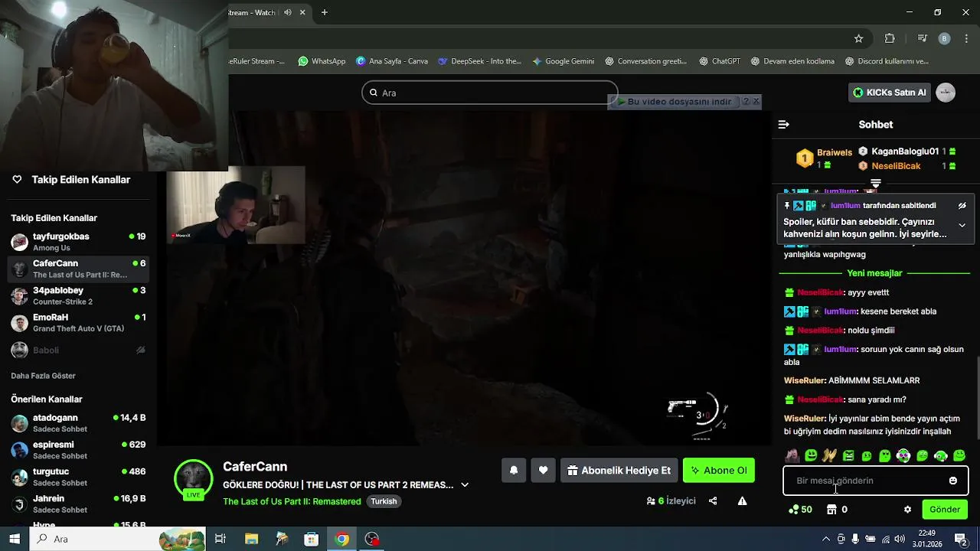Open the WhatsApp bookmark
The width and height of the screenshot is (980, 551).
322,61
